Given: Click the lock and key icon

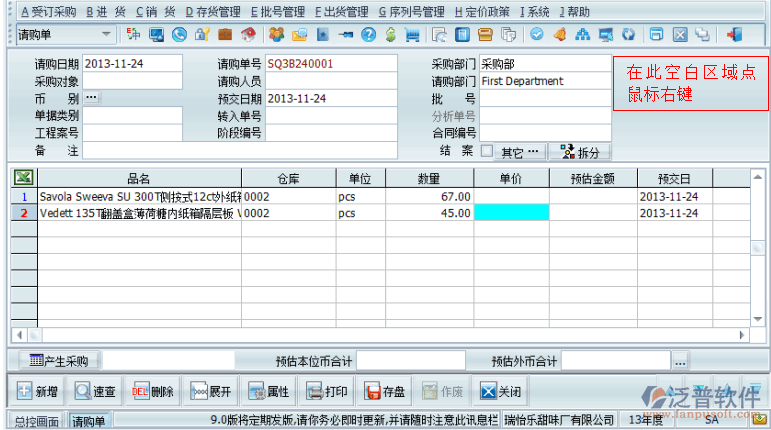Looking at the screenshot, I should click(x=202, y=34).
